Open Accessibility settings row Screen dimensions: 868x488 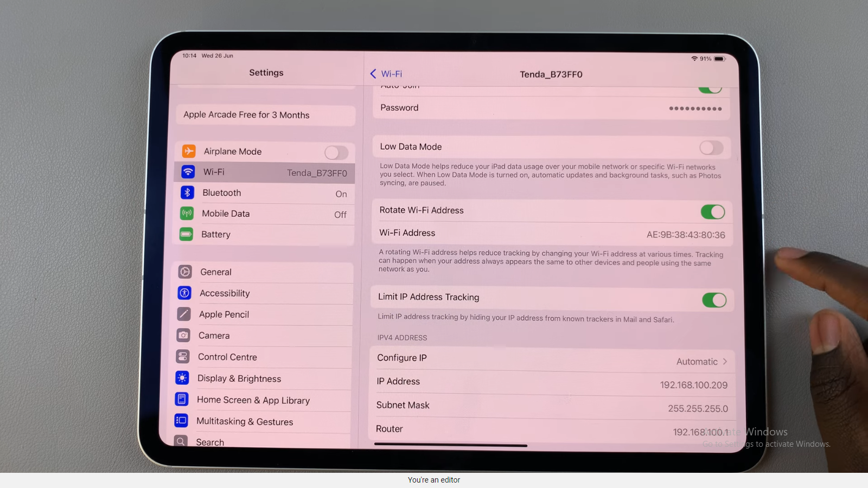click(x=262, y=293)
